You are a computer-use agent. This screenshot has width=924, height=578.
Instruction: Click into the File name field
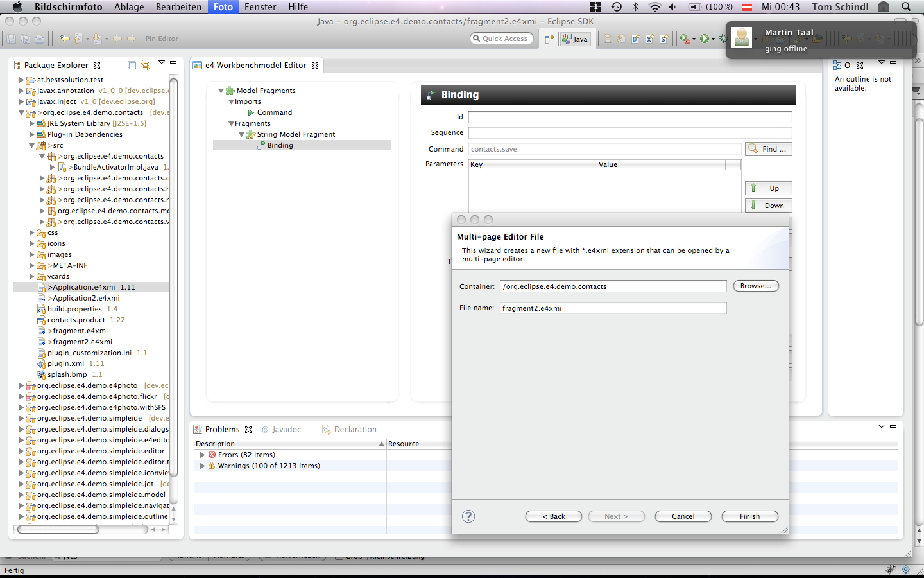click(x=613, y=308)
